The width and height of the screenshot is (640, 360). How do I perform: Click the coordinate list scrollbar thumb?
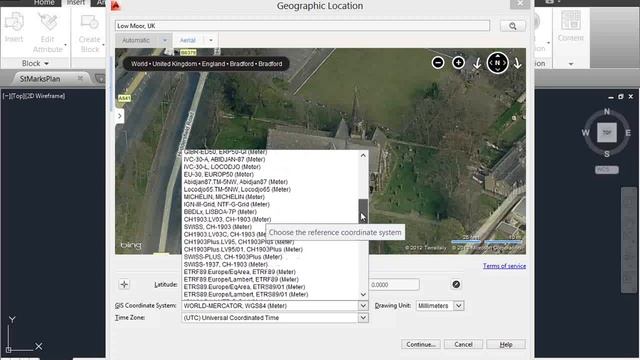[363, 211]
